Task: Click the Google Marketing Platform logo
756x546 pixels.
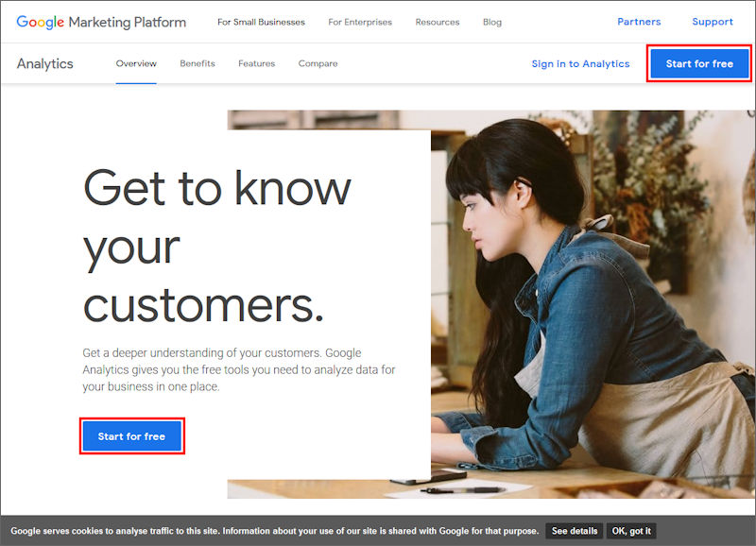Action: (x=101, y=22)
